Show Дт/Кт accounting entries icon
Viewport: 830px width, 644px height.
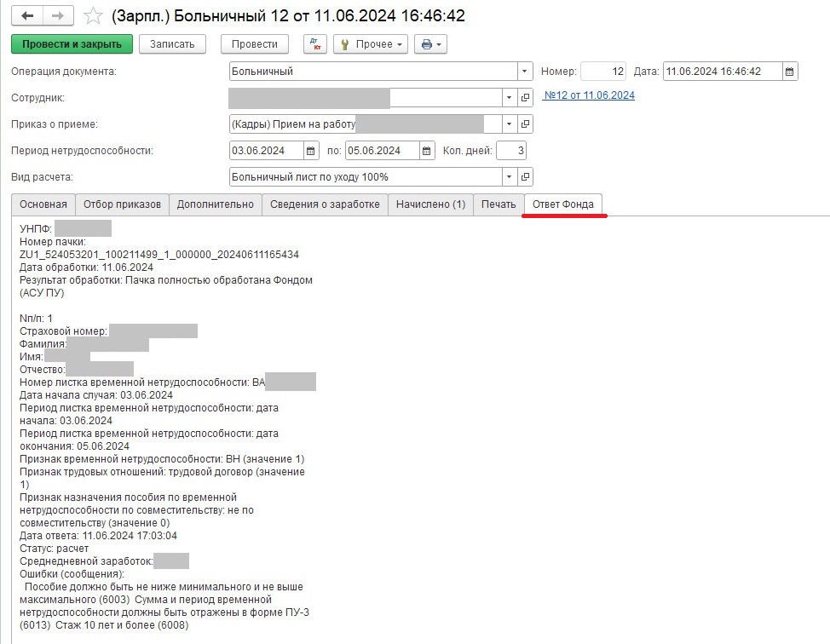[315, 44]
